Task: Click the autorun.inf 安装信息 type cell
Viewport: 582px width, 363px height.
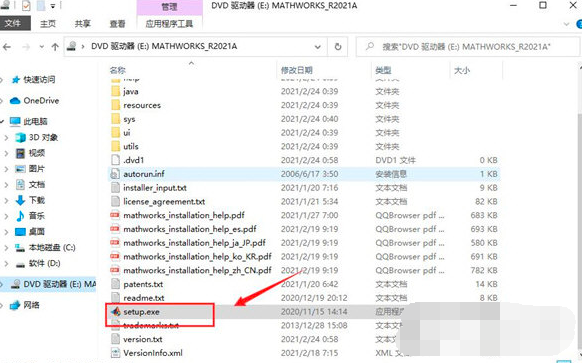Action: coord(391,174)
